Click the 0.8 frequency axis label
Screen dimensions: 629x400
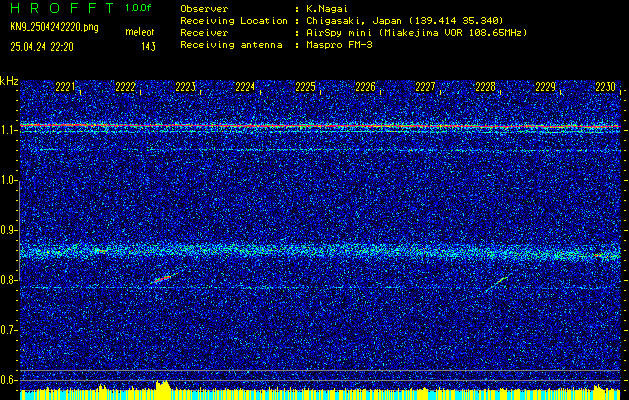coord(8,280)
